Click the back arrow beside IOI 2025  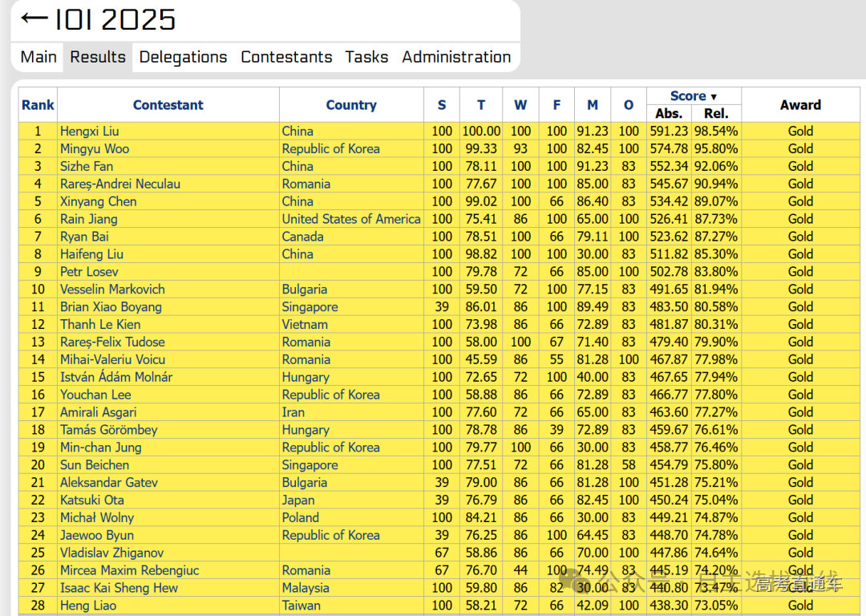pos(34,18)
